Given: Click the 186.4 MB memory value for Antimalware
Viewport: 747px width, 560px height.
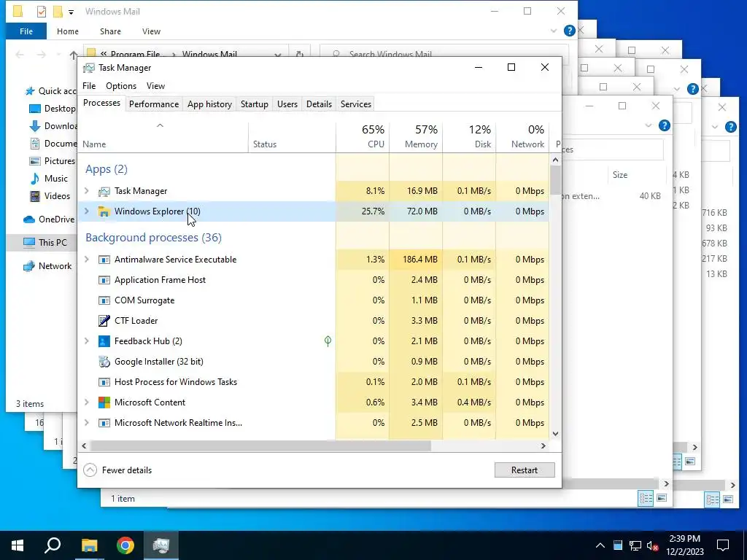Looking at the screenshot, I should coord(419,260).
